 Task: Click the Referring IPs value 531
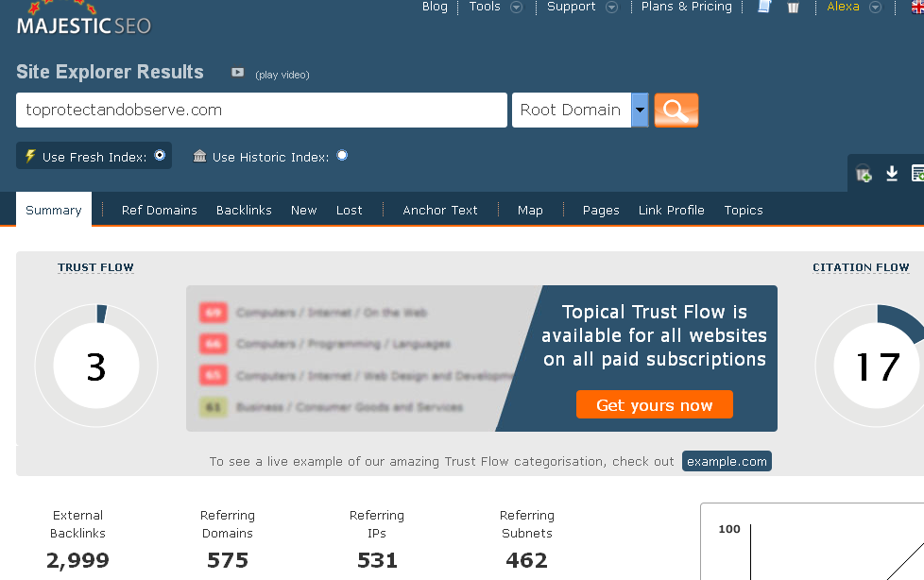(x=377, y=560)
